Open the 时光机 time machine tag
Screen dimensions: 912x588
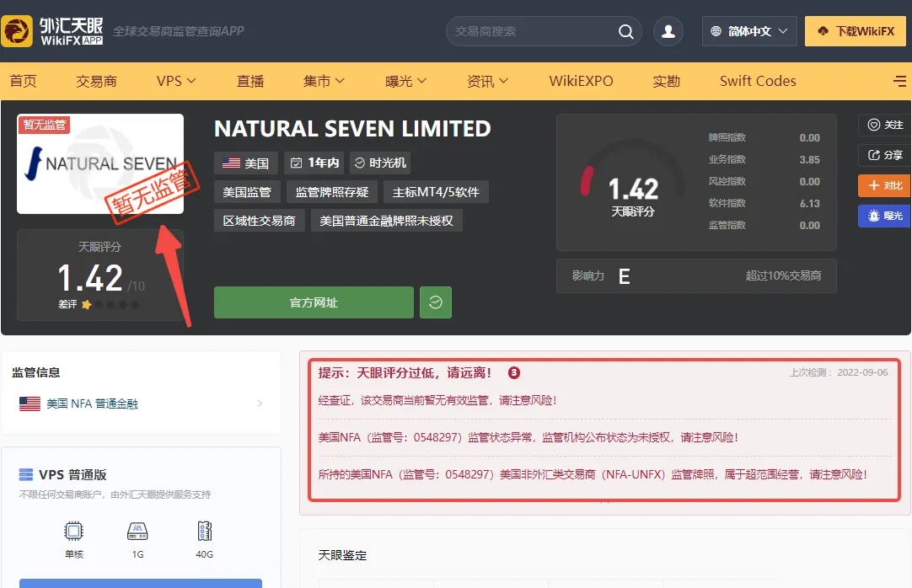coord(380,163)
